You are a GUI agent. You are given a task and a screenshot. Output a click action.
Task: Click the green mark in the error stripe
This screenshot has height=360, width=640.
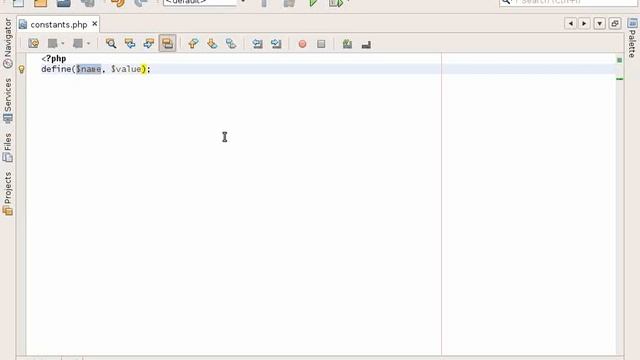coord(620,79)
